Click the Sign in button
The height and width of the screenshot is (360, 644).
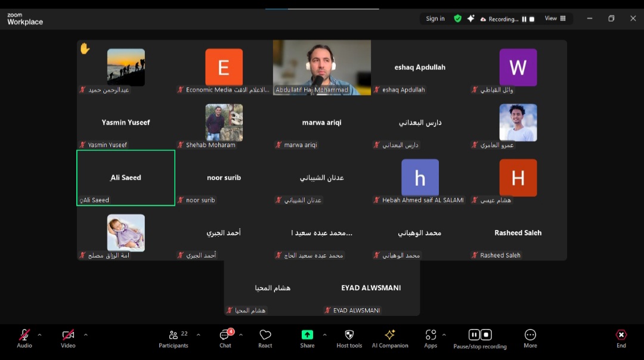(435, 18)
